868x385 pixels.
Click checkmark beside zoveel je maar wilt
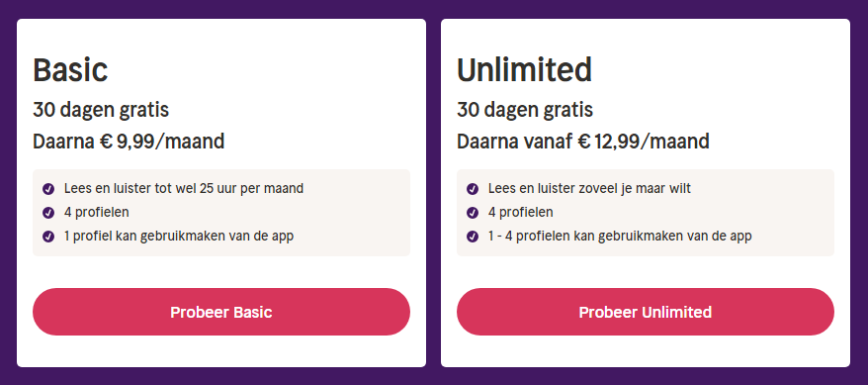tap(473, 189)
